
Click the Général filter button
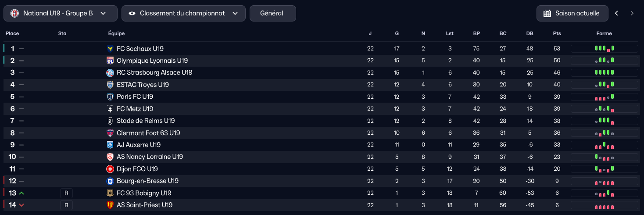click(x=272, y=13)
